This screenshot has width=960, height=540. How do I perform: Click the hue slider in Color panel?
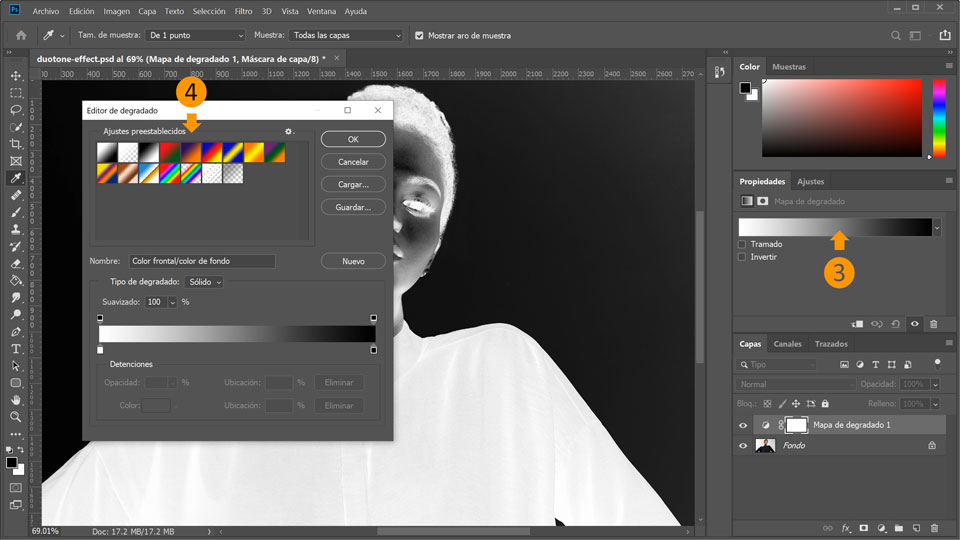click(x=939, y=118)
